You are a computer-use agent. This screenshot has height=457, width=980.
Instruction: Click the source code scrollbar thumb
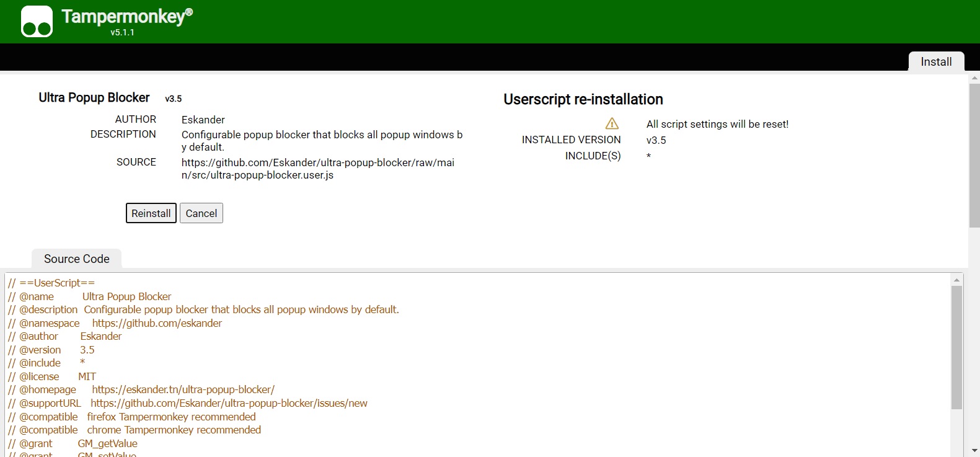point(956,347)
